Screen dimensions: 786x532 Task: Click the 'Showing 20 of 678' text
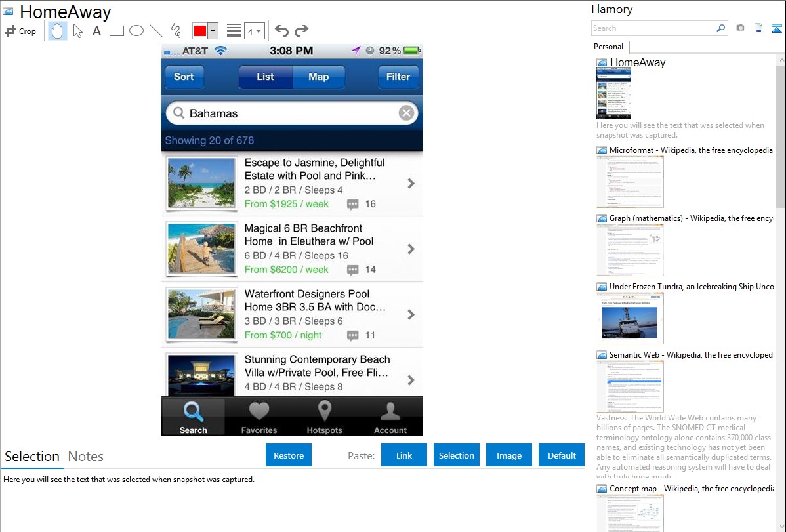209,140
